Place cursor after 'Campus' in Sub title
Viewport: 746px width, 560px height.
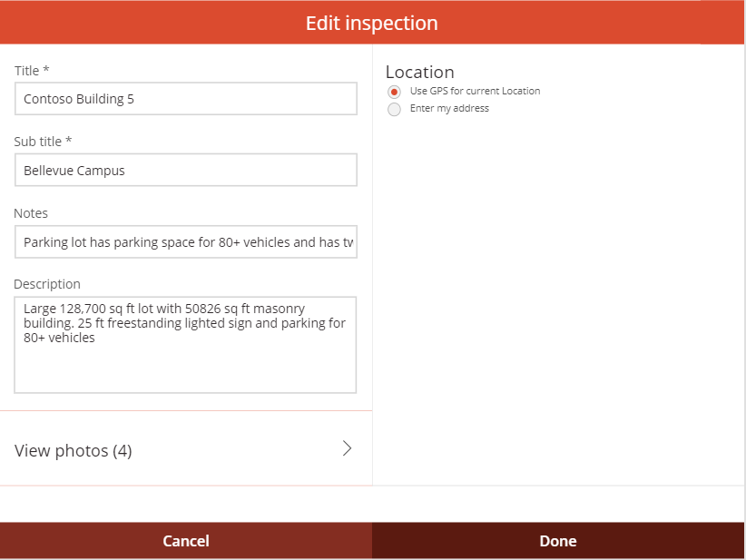coord(126,171)
